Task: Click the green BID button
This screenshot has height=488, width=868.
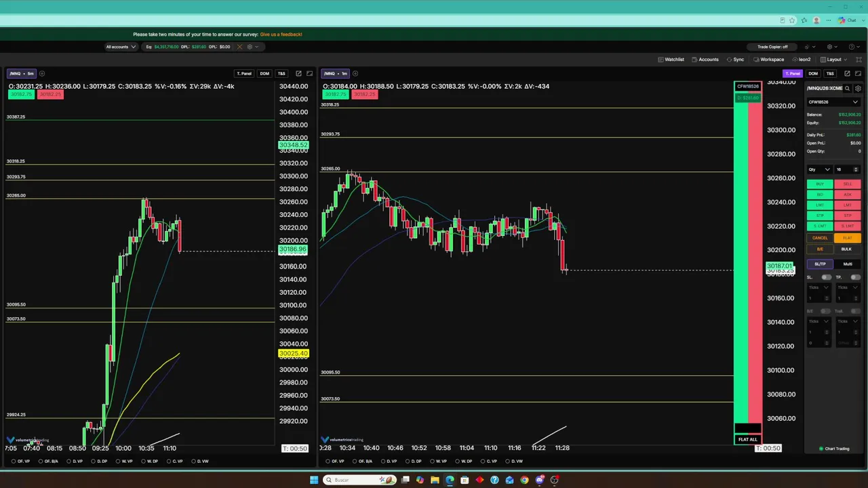Action: point(820,195)
